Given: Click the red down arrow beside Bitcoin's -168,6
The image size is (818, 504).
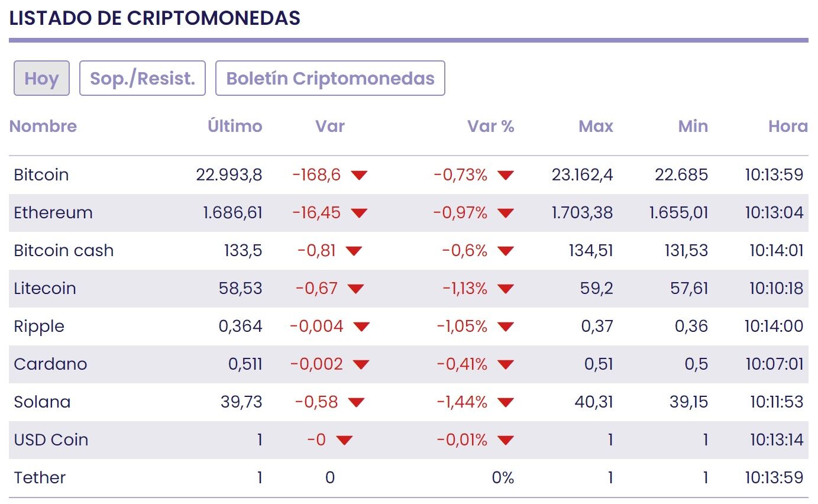Looking at the screenshot, I should pos(359,175).
